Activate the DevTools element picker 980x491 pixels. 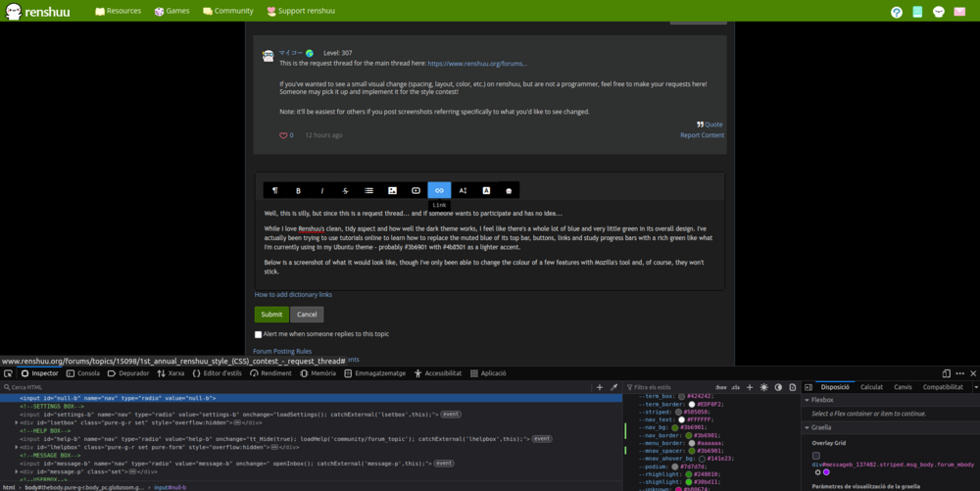click(8, 373)
